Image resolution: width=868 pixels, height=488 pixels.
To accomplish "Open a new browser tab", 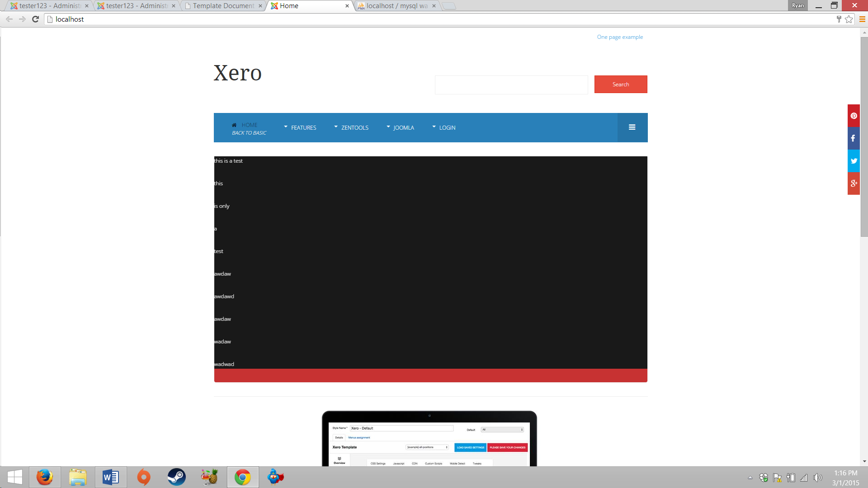I will 448,6.
